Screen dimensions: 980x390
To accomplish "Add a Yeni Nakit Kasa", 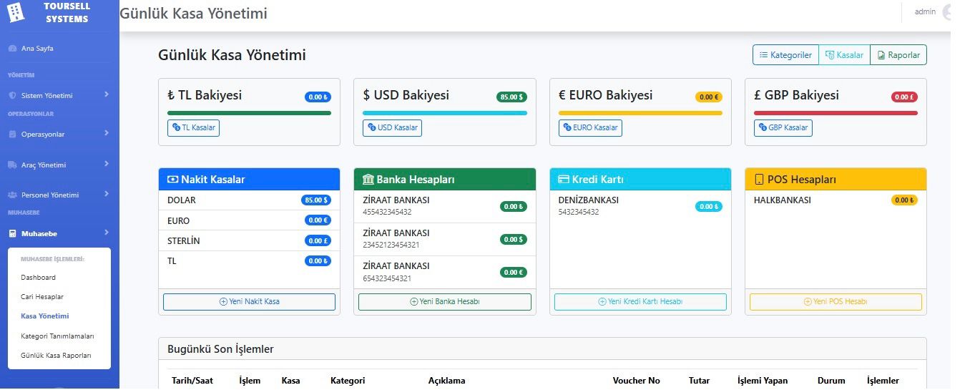I will 249,302.
